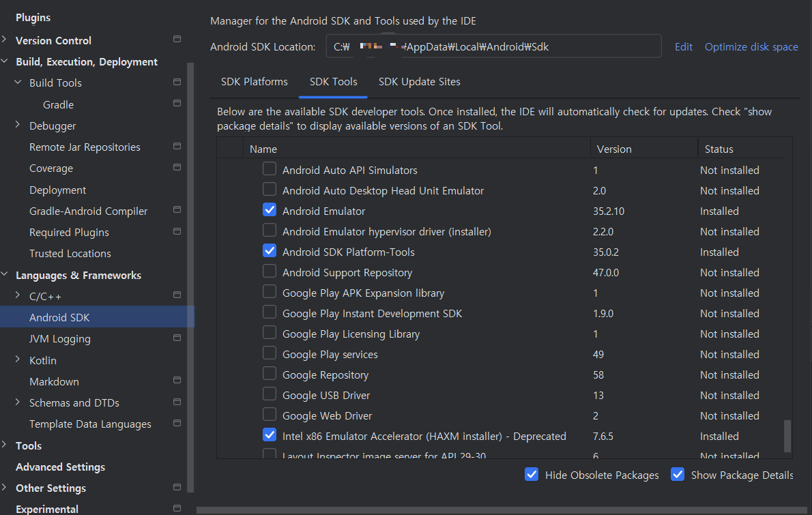Select the SDK Tools tab

(334, 82)
